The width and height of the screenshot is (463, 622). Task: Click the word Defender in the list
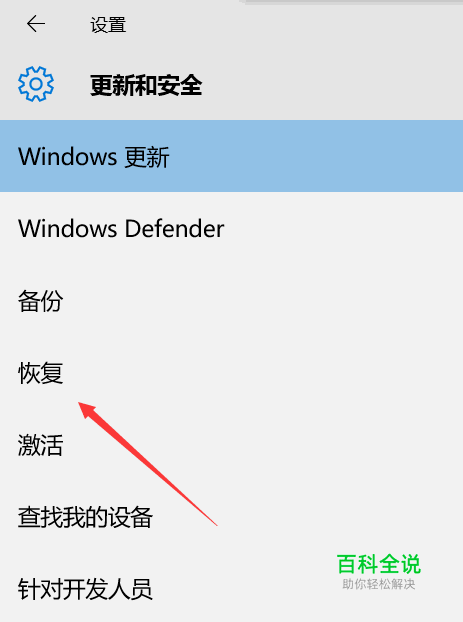pyautogui.click(x=175, y=228)
